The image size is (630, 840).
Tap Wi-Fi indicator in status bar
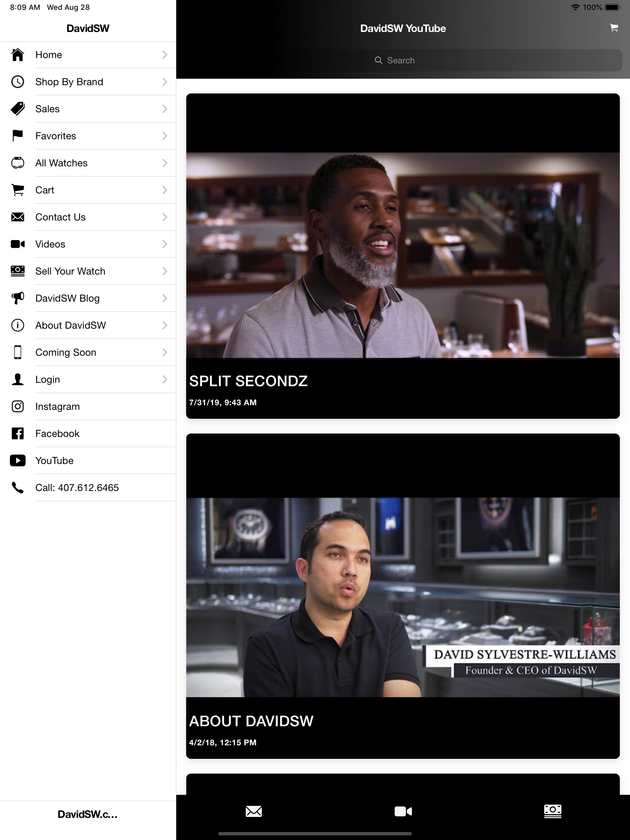click(575, 7)
